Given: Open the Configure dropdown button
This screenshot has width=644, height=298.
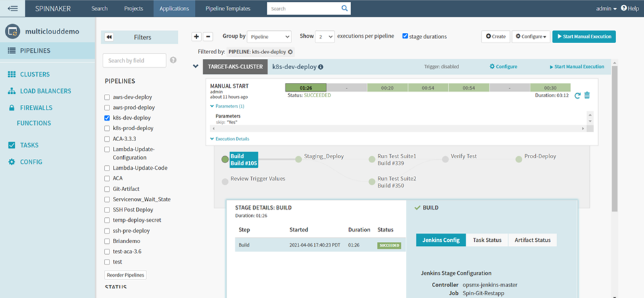Looking at the screenshot, I should (530, 36).
